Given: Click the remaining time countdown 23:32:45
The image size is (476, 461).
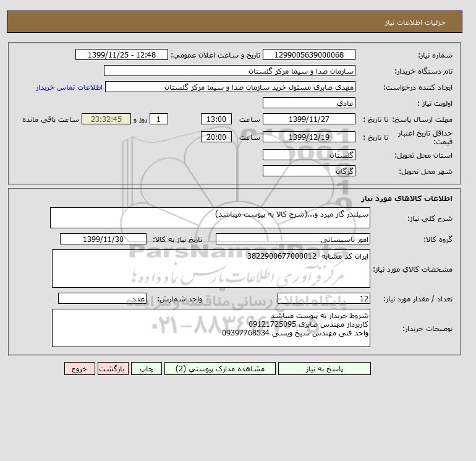Looking at the screenshot, I should coord(106,119).
